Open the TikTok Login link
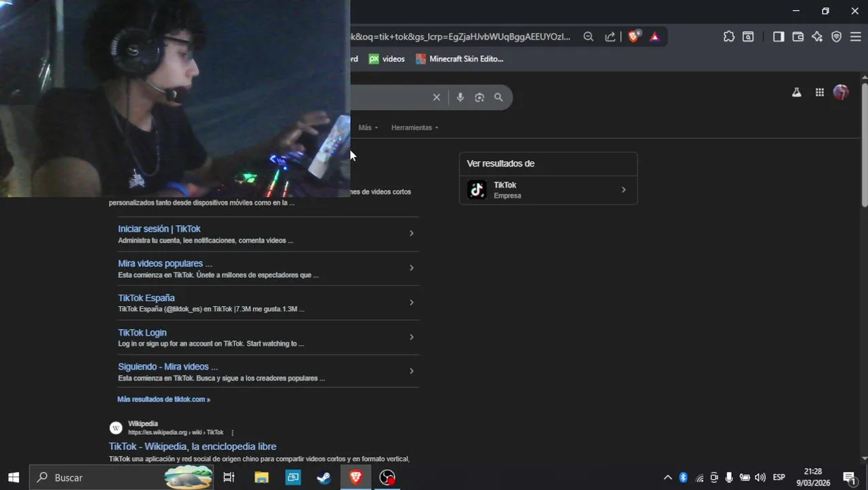The height and width of the screenshot is (490, 868). (142, 333)
